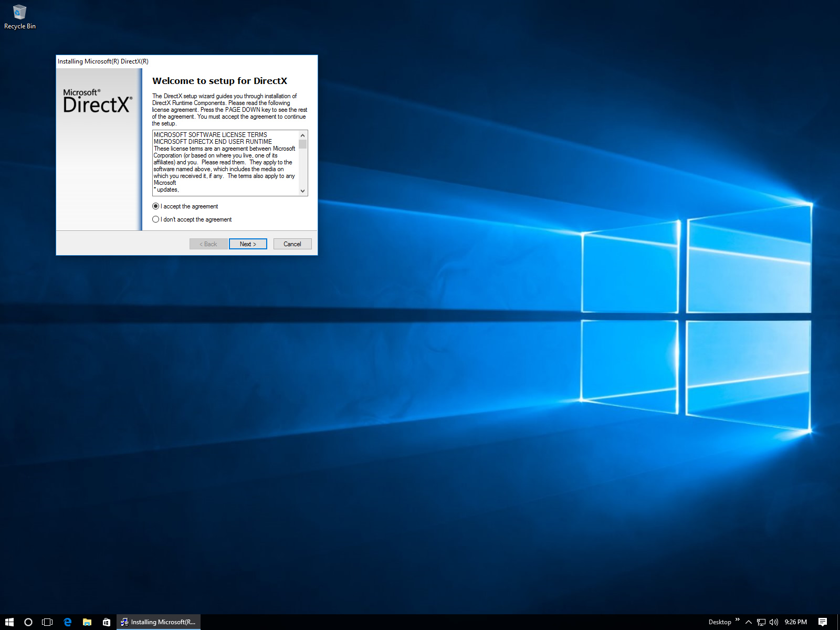Open the clock showing 9:26 PM
This screenshot has width=840, height=630.
pos(796,622)
